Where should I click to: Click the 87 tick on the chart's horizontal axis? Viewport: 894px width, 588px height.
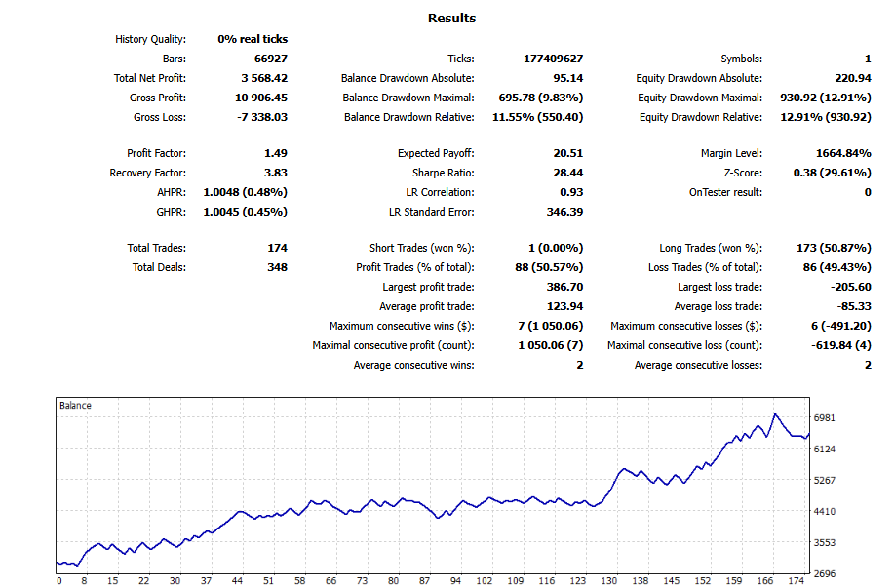tap(423, 581)
